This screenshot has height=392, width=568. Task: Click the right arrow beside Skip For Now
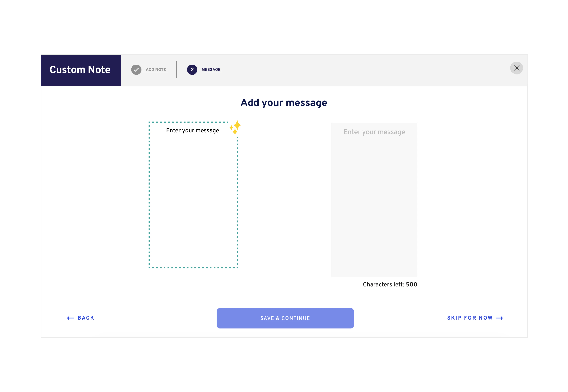[499, 318]
